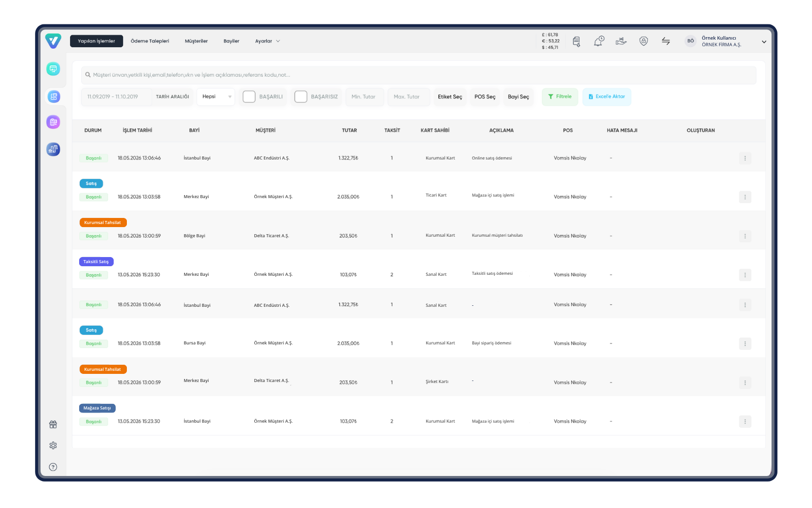The image size is (812, 508).
Task: Select the blue transactions sidebar icon
Action: click(x=53, y=97)
